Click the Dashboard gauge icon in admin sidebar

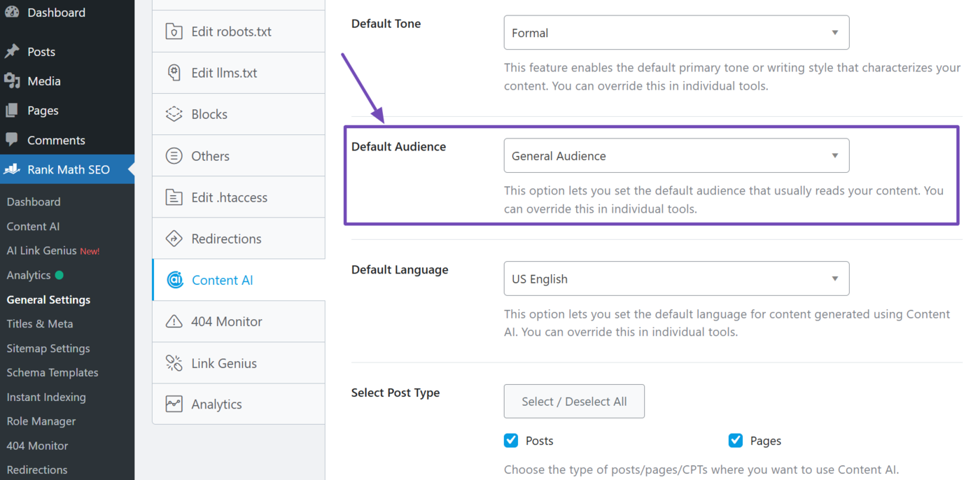tap(12, 12)
